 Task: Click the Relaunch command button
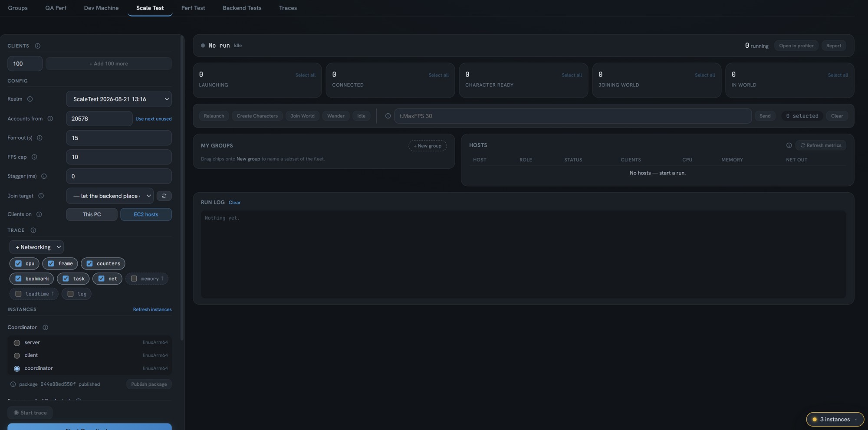214,116
